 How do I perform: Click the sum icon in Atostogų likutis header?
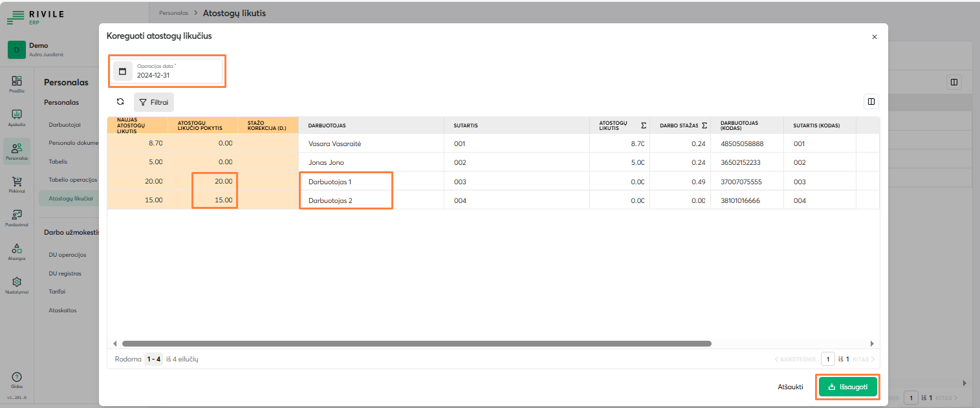pos(643,125)
